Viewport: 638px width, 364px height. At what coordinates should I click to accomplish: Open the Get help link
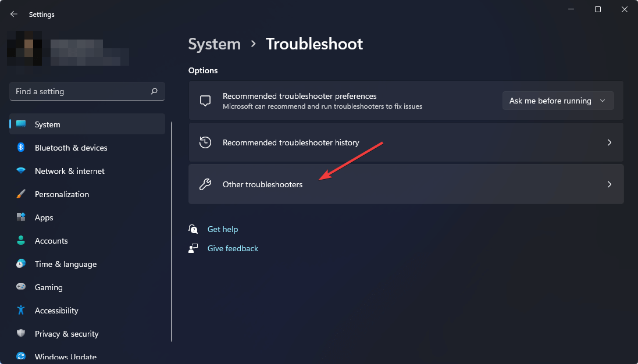click(x=223, y=229)
